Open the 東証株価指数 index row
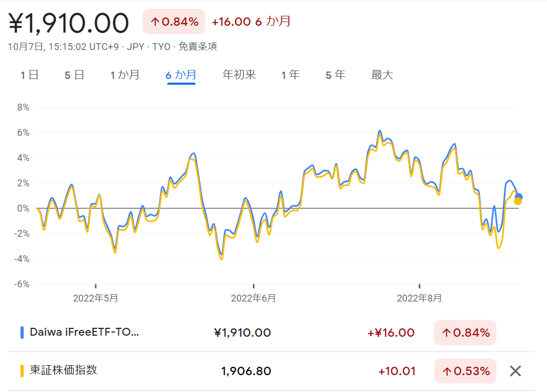This screenshot has width=547, height=392. pos(271,371)
